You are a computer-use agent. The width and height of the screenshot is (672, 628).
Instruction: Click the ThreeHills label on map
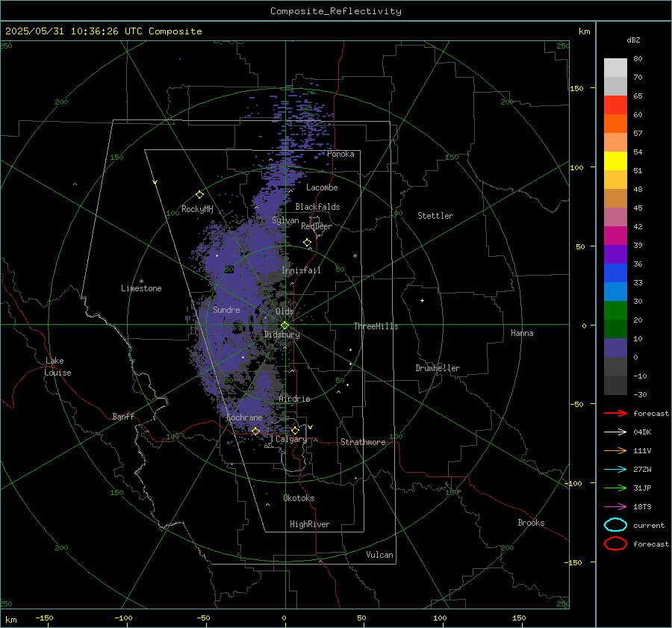376,326
